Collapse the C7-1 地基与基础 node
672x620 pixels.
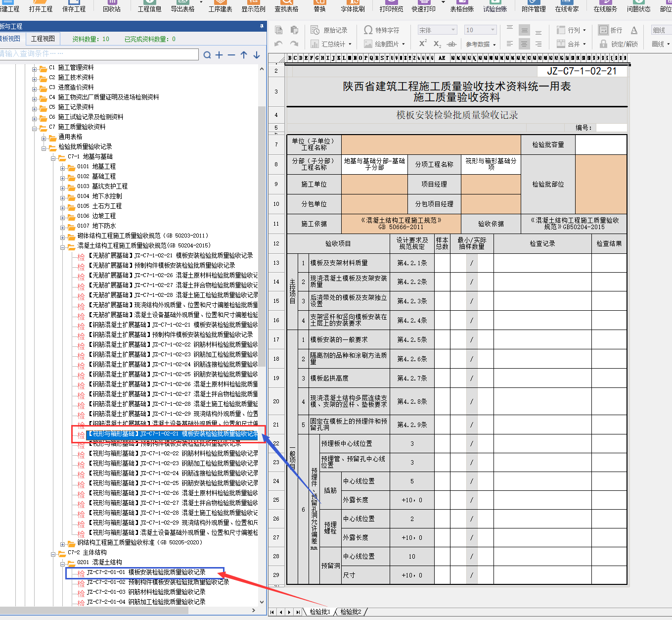pos(53,158)
